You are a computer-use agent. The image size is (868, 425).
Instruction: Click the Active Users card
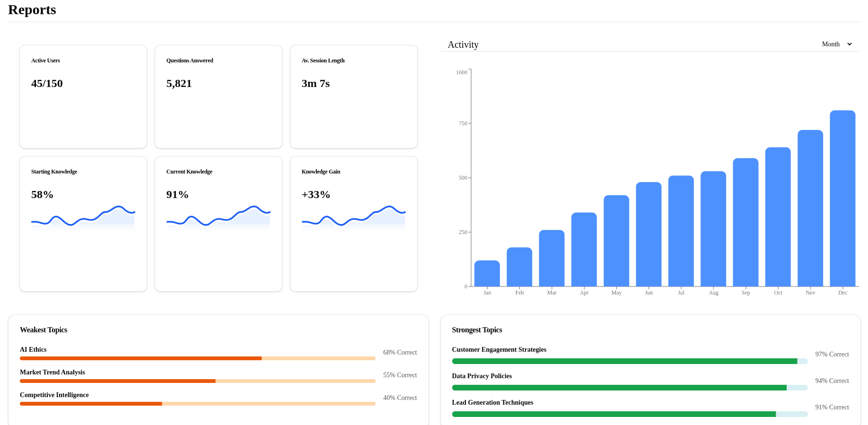(x=83, y=97)
